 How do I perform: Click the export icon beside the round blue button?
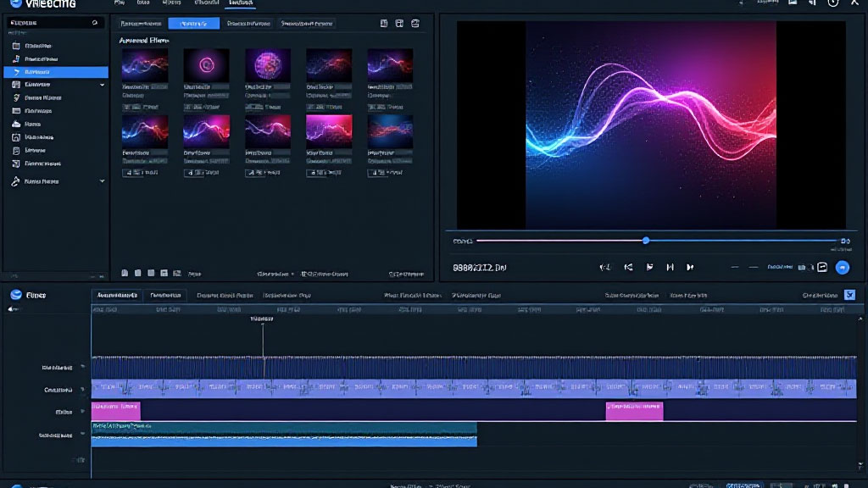click(x=821, y=267)
